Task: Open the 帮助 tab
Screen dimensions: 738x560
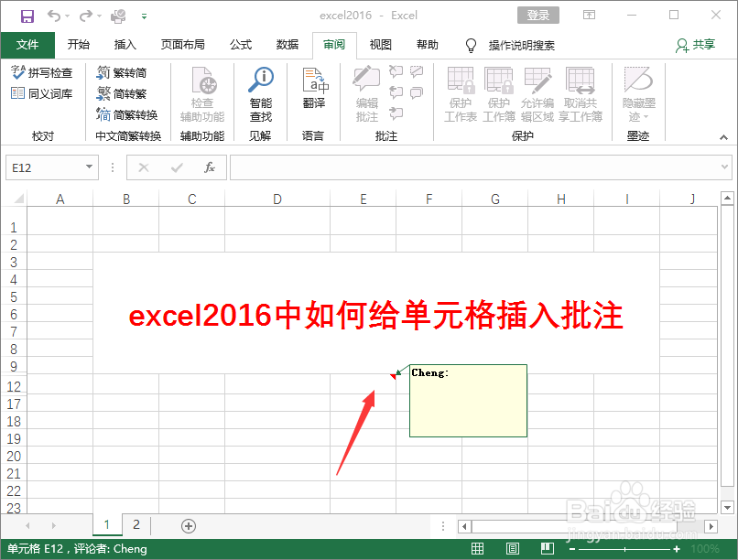Action: pos(427,45)
